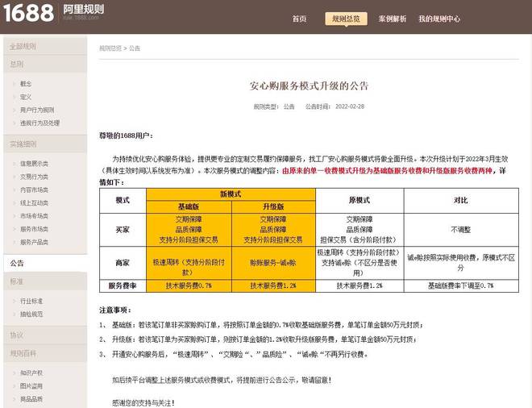Screen dimensions: 532x408
Task: Open 违规行为及处理 sidebar entry
Action: 39,123
